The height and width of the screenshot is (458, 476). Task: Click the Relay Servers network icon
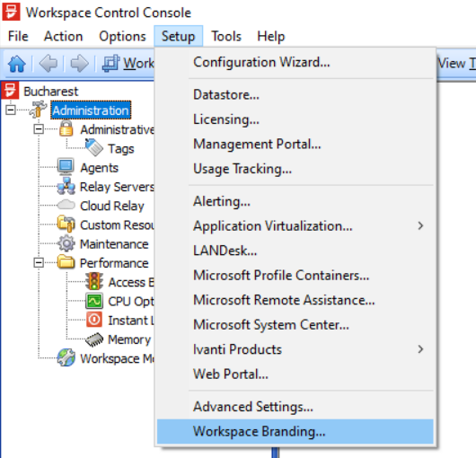66,186
